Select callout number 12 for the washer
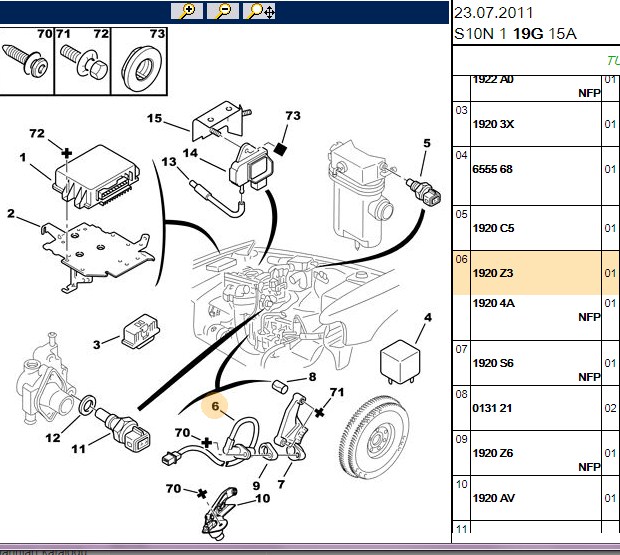Viewport: 620px width, 555px height. 53,438
